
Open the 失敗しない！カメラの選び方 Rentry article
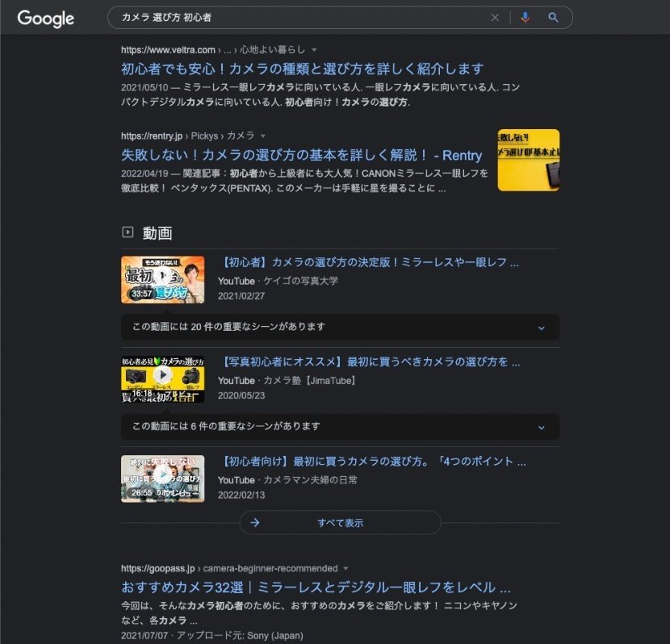292,156
